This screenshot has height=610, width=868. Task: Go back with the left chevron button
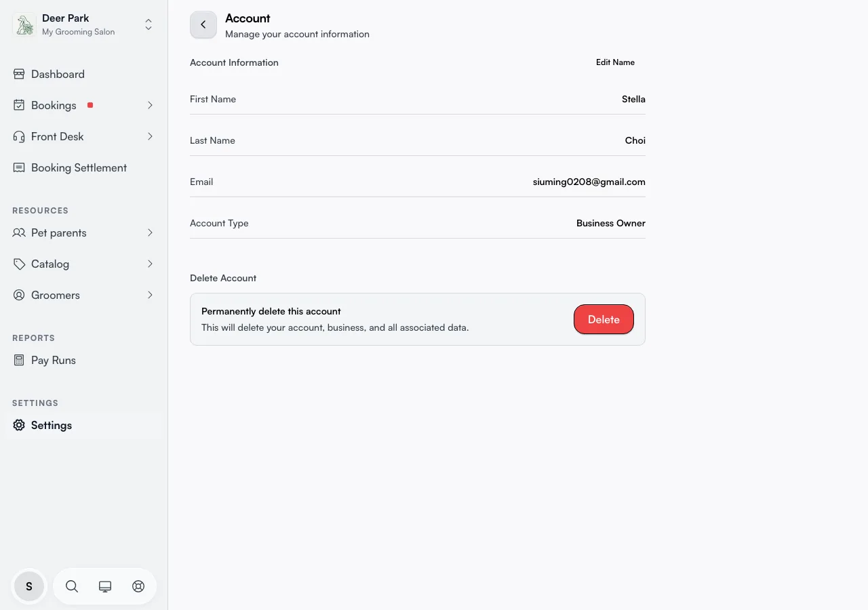pos(203,24)
